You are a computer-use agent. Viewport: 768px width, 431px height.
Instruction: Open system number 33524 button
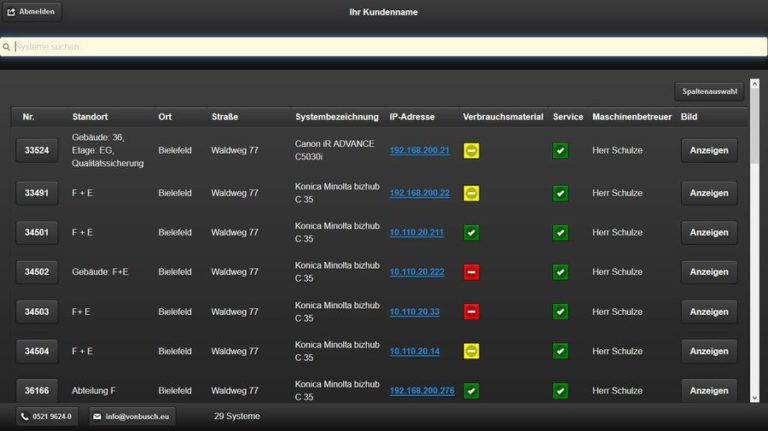tap(36, 151)
